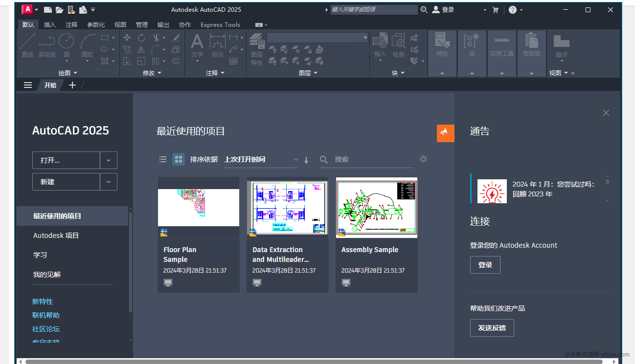Image resolution: width=635 pixels, height=364 pixels.
Task: Expand the 绘图 panel title dropdown
Action: click(68, 73)
